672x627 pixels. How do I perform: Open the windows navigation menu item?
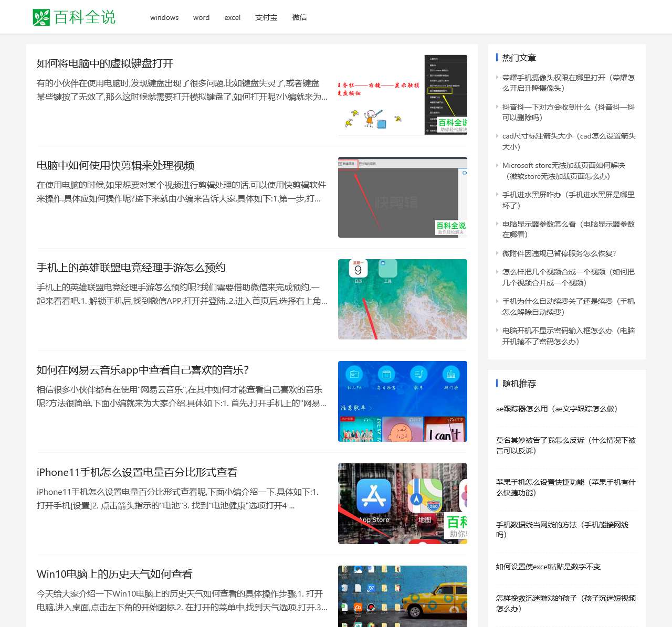164,17
